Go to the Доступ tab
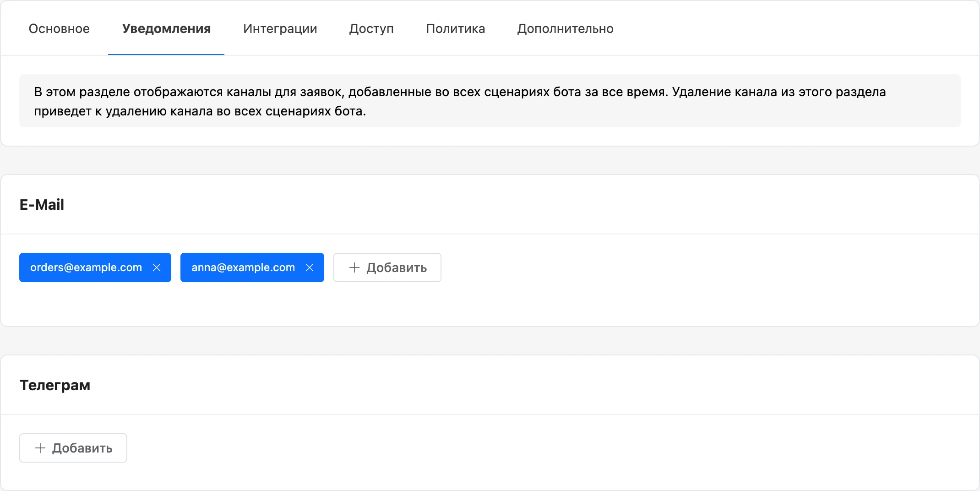This screenshot has height=491, width=980. coord(371,28)
